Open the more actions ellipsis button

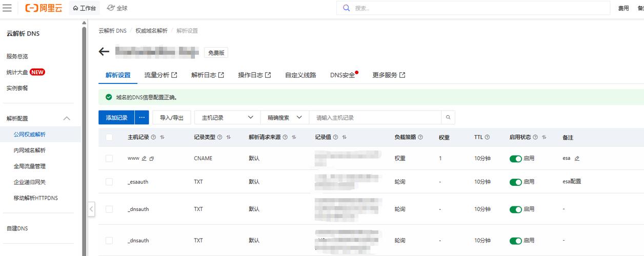coord(142,117)
